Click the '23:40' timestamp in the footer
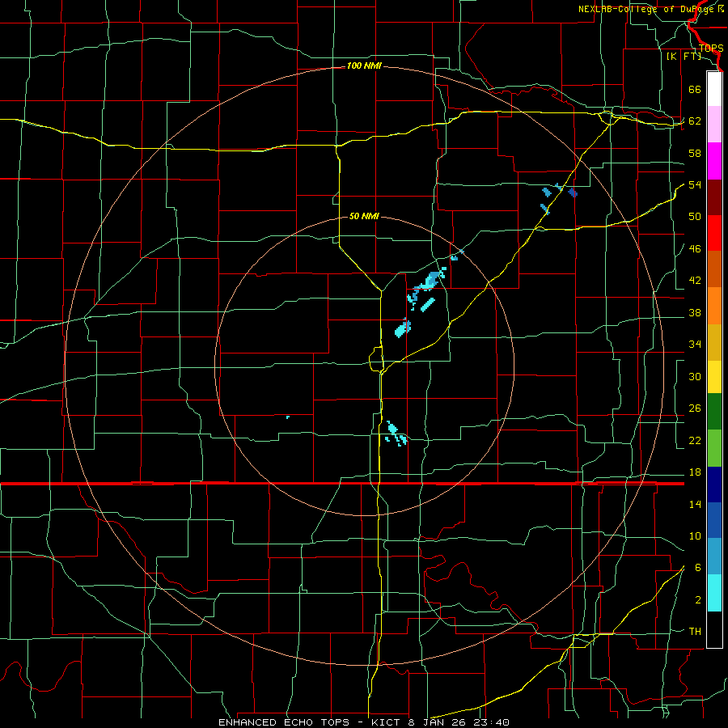Screen dimensions: 728x728 [491, 722]
